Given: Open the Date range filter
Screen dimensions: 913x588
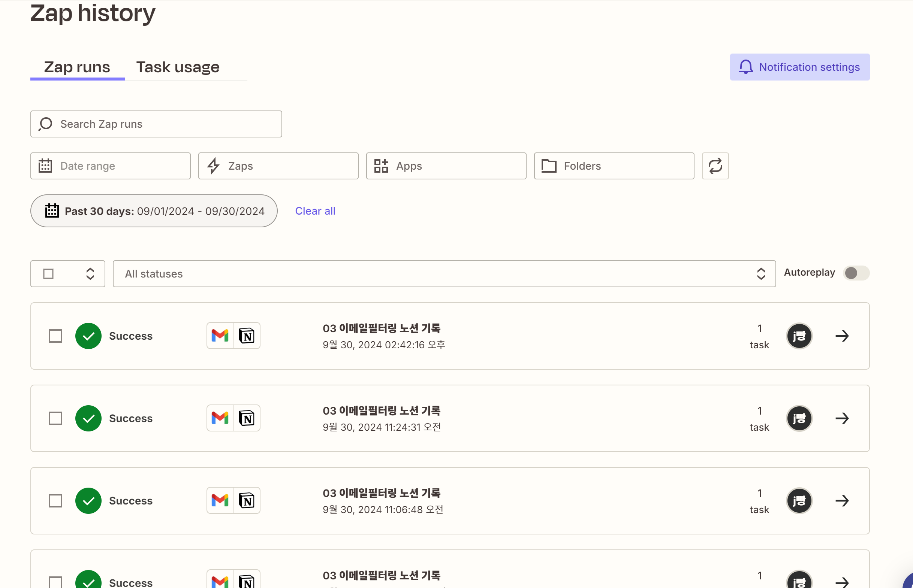Looking at the screenshot, I should (x=111, y=166).
